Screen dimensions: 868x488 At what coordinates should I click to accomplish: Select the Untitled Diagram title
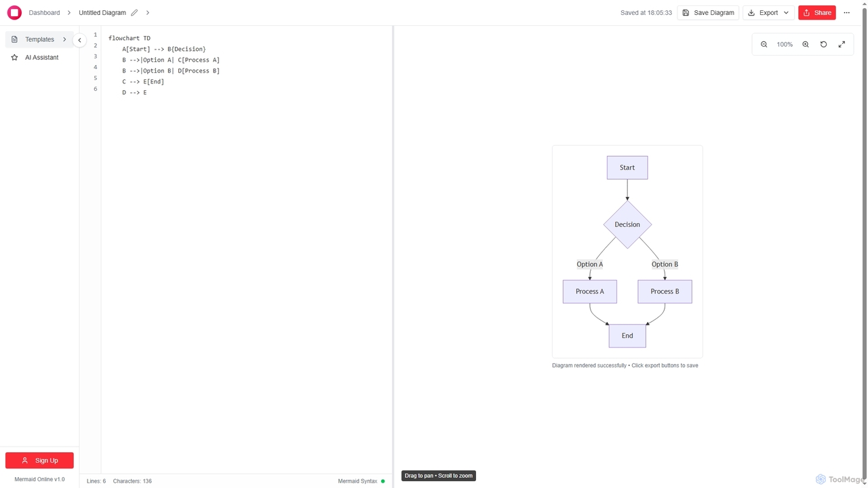pyautogui.click(x=102, y=13)
